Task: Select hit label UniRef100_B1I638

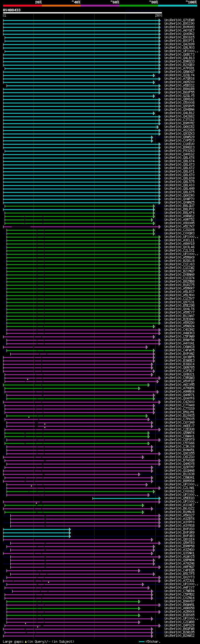Action: [x=179, y=474]
